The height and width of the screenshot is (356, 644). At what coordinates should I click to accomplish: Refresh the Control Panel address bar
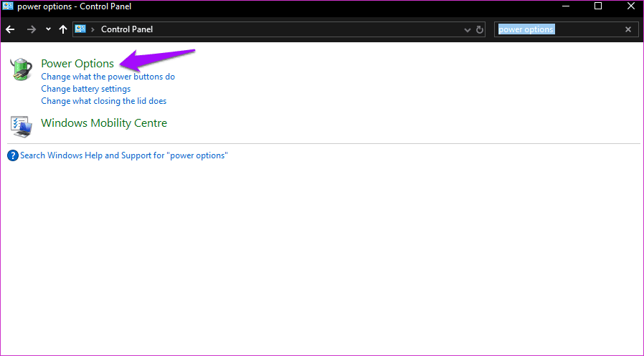pos(479,29)
